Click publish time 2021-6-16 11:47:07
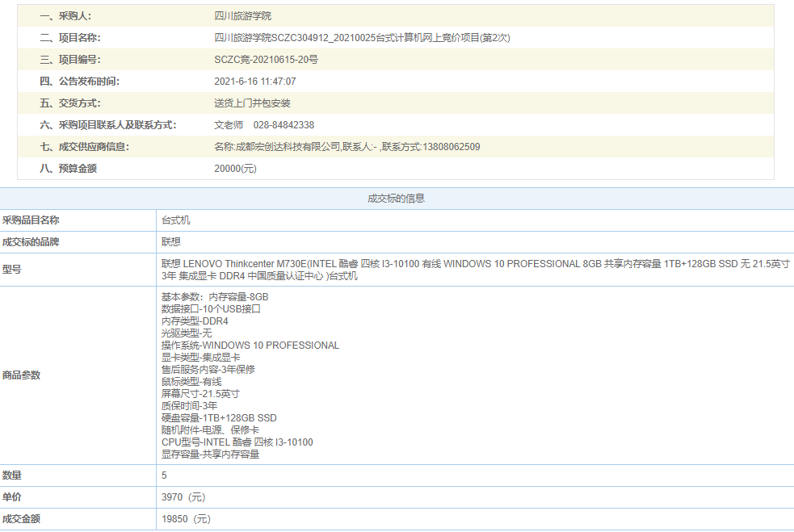This screenshot has width=794, height=532. tap(254, 82)
